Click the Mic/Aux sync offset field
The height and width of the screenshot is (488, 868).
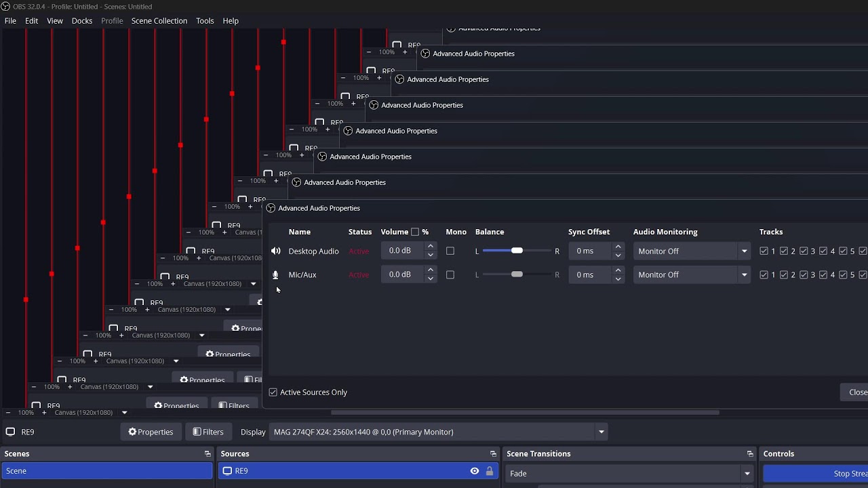tap(591, 274)
